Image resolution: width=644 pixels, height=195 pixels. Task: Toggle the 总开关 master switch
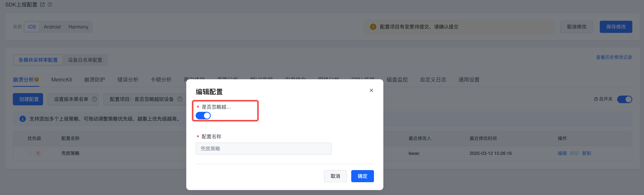(x=625, y=99)
